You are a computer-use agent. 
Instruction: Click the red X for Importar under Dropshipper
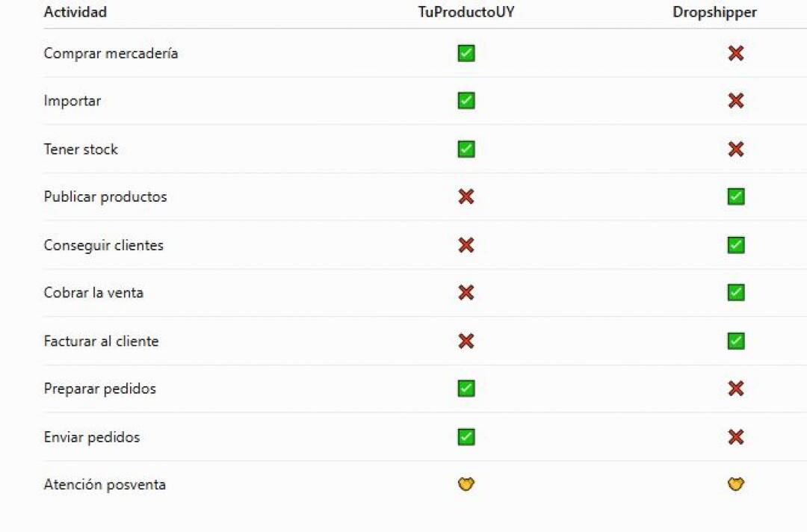pos(736,101)
